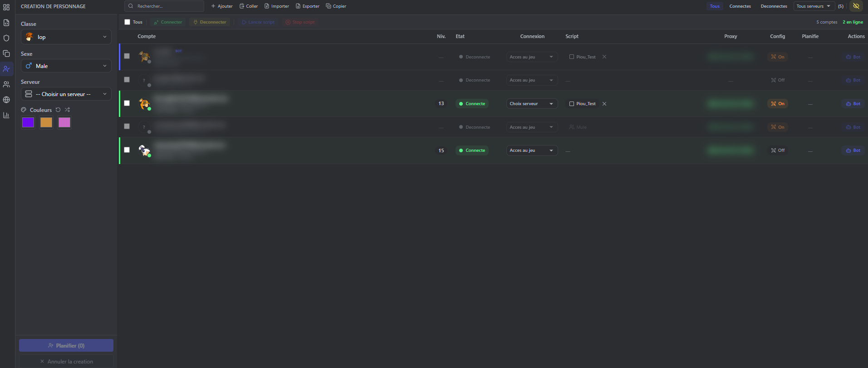Viewport: 868px width, 368px height.
Task: Toggle Config On in the Mule row
Action: (778, 127)
